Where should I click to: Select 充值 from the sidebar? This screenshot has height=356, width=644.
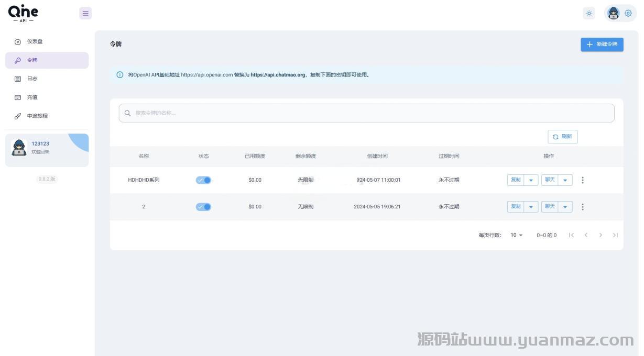(32, 97)
